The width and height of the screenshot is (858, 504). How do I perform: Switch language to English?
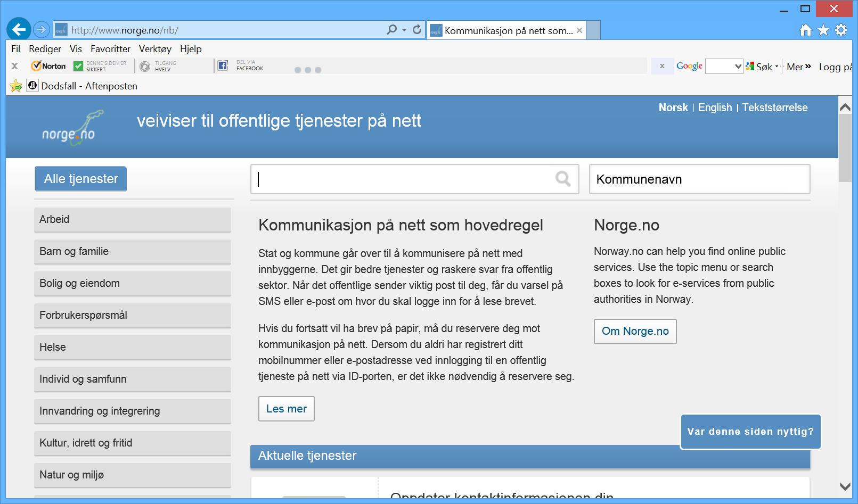(x=715, y=108)
